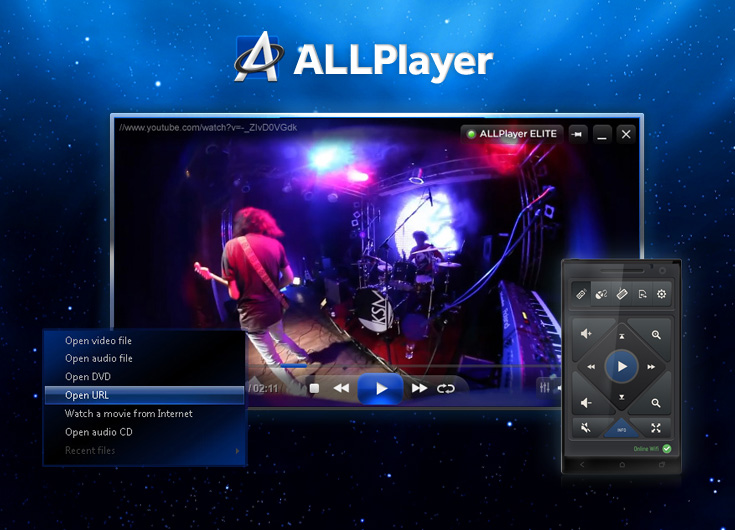Click the ALLPlayer ELITE status button
This screenshot has width=735, height=530.
point(511,134)
